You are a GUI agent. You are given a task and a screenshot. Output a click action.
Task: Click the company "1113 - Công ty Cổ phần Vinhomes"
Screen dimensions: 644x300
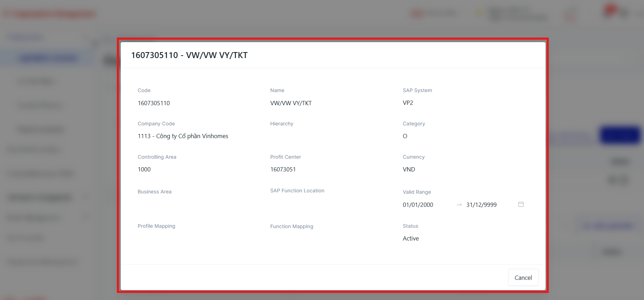click(x=183, y=136)
